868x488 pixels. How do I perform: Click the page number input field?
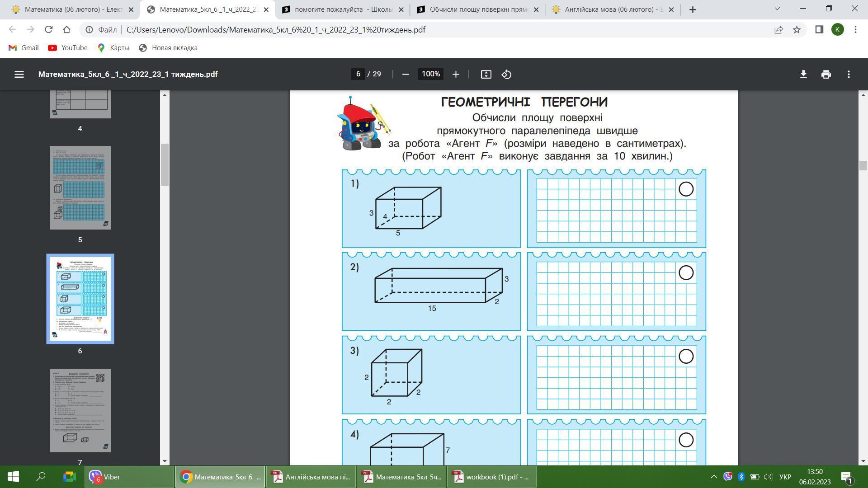pos(358,74)
